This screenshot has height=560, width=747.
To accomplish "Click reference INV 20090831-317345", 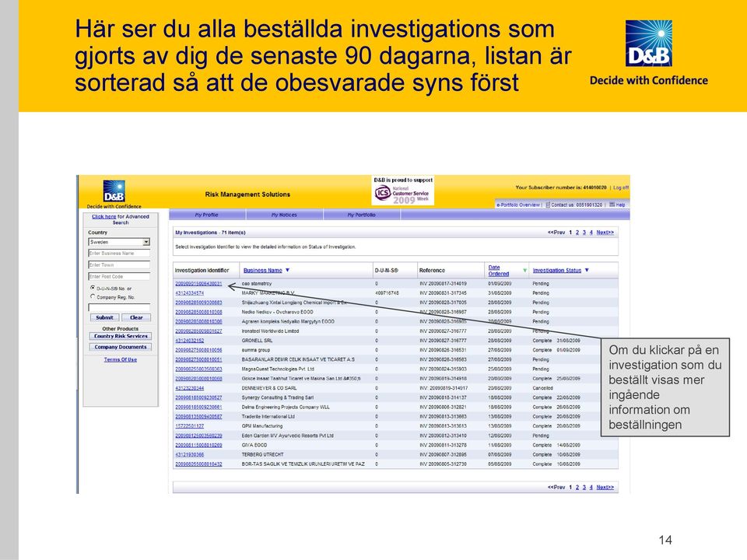I will pyautogui.click(x=443, y=293).
